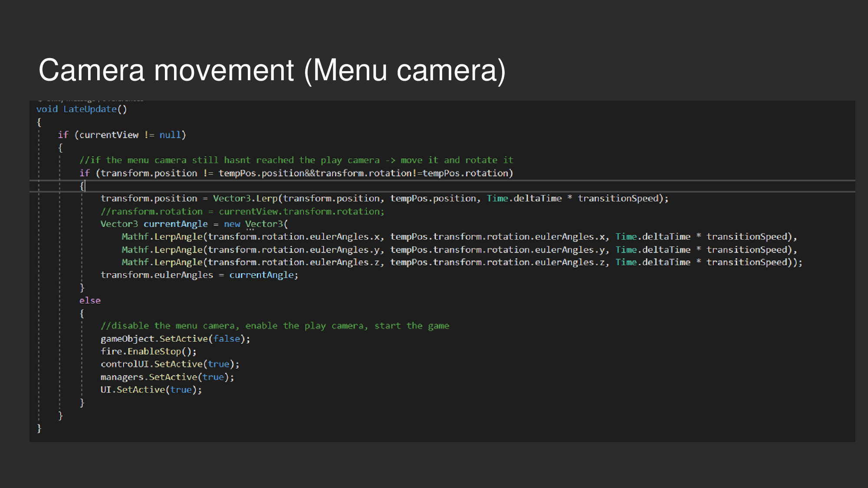Click the transform.eulerAngles = currentAngle statement
This screenshot has height=488, width=868.
[x=199, y=275]
